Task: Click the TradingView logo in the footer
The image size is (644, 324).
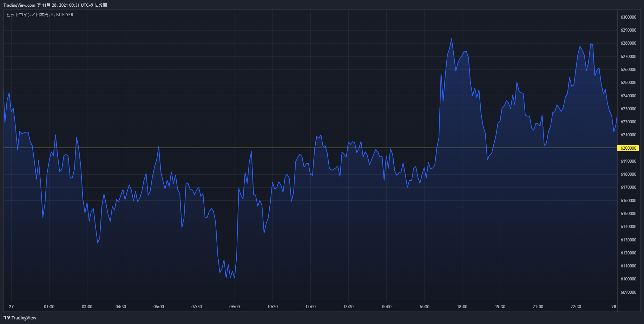Action: [20, 318]
